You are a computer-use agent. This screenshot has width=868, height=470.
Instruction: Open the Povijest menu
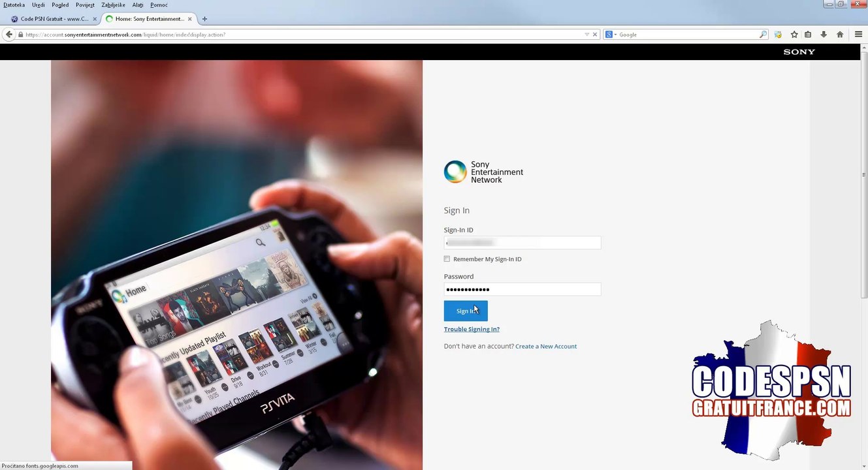[85, 5]
